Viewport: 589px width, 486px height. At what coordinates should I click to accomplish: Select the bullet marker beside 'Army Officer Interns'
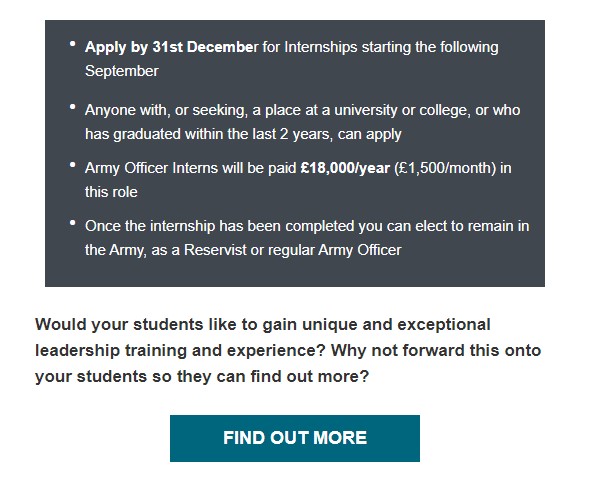[x=72, y=165]
